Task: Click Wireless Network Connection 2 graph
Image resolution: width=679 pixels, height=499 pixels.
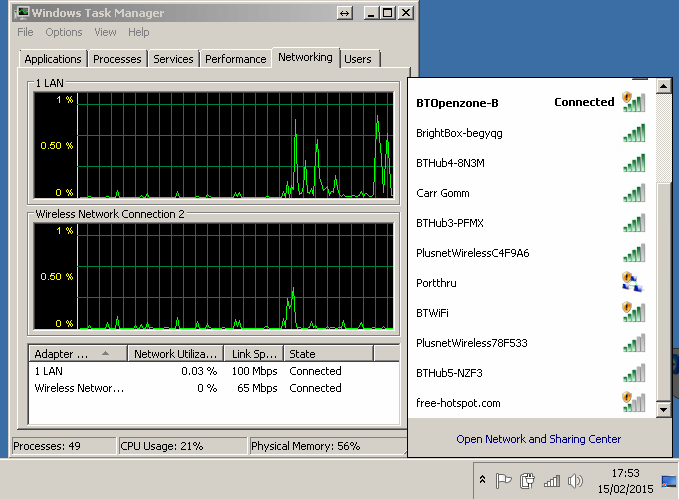Action: pos(214,276)
